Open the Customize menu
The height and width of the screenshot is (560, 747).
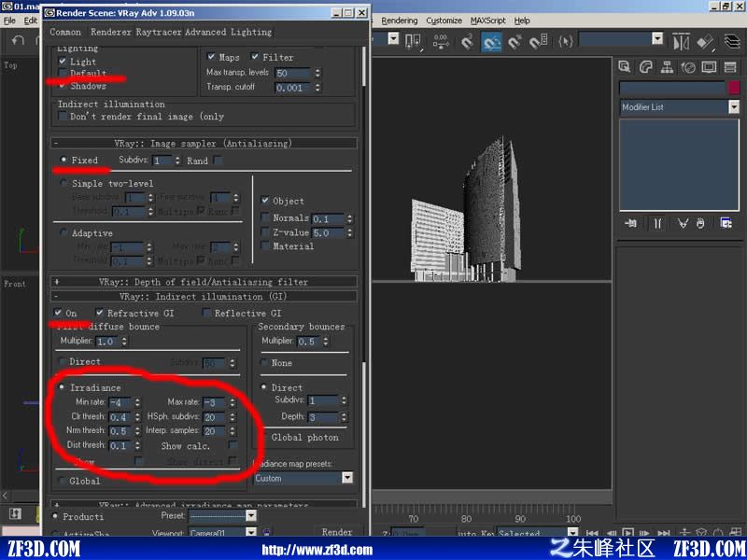444,21
